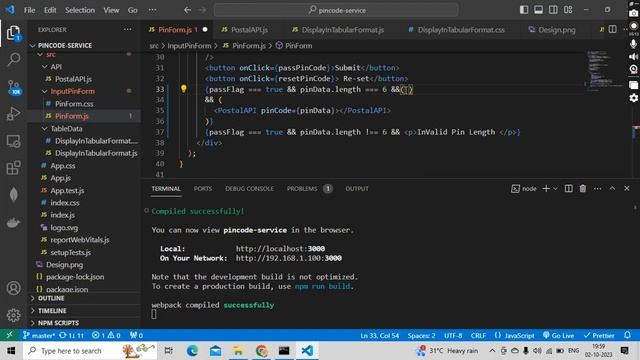Create a new terminal with plus icon

click(x=546, y=188)
